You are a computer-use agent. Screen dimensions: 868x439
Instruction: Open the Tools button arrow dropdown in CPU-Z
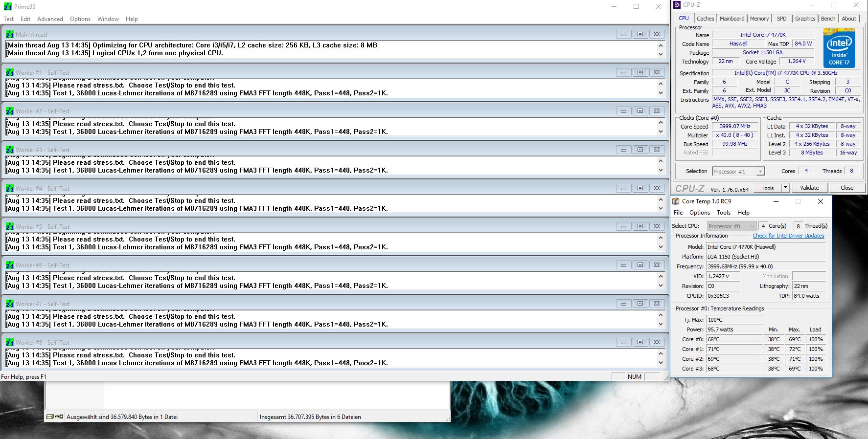click(x=785, y=188)
